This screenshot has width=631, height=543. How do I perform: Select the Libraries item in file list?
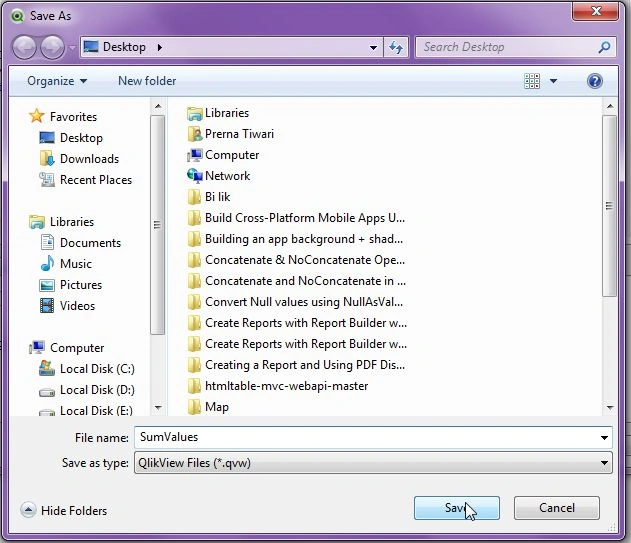click(x=218, y=113)
